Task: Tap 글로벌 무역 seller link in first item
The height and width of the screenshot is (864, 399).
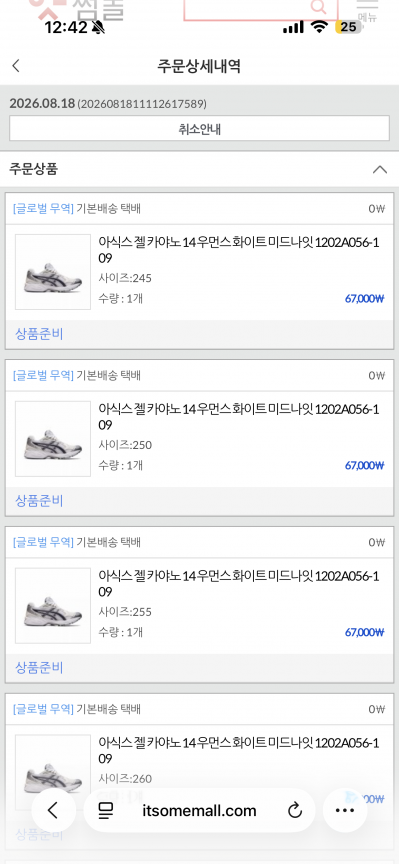Action: point(43,208)
